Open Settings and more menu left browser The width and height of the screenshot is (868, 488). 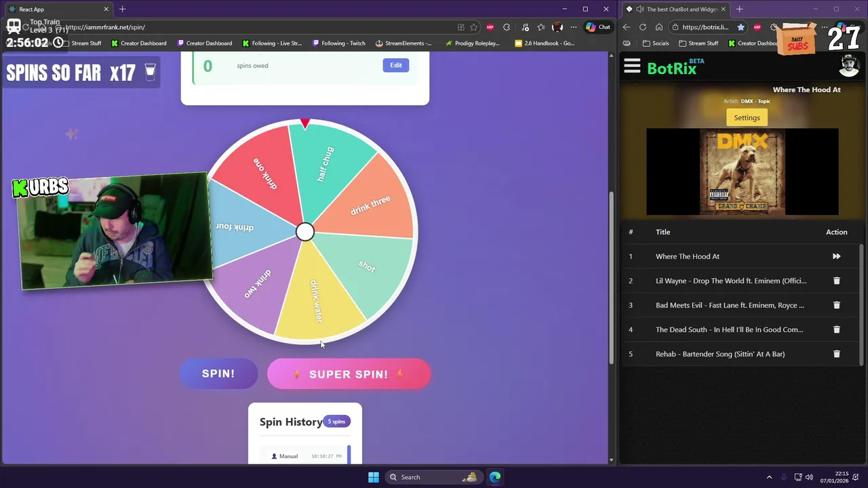[x=574, y=27]
